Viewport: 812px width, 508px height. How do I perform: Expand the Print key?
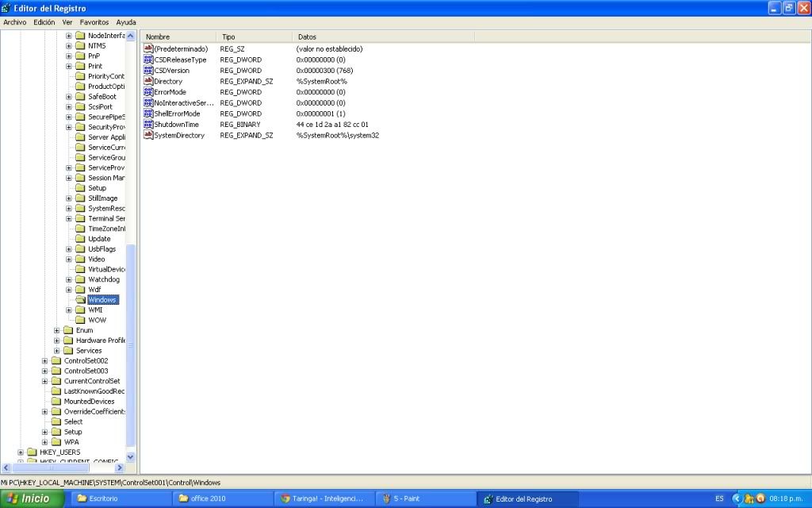point(69,67)
